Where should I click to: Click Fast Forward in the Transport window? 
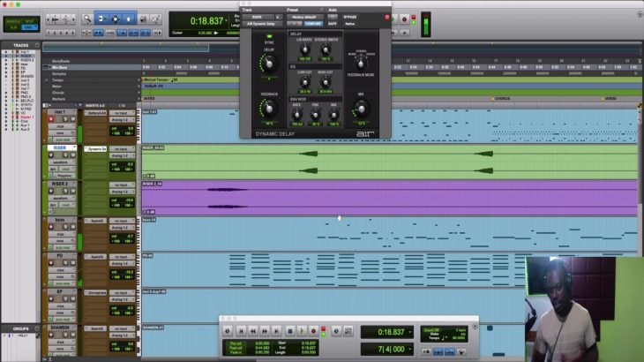[x=266, y=331]
